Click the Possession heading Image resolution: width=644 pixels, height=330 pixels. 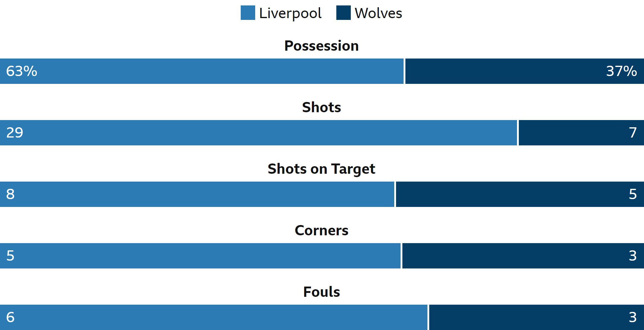pyautogui.click(x=322, y=46)
